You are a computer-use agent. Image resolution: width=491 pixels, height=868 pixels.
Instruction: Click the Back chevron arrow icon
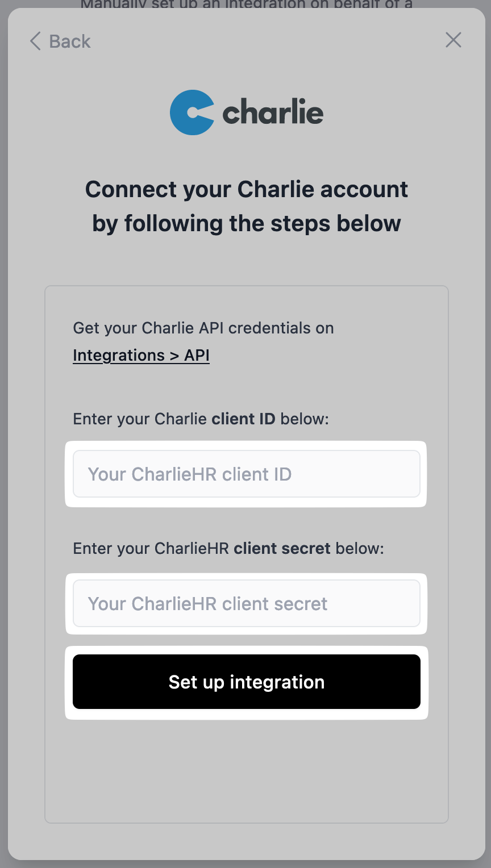[x=35, y=41]
